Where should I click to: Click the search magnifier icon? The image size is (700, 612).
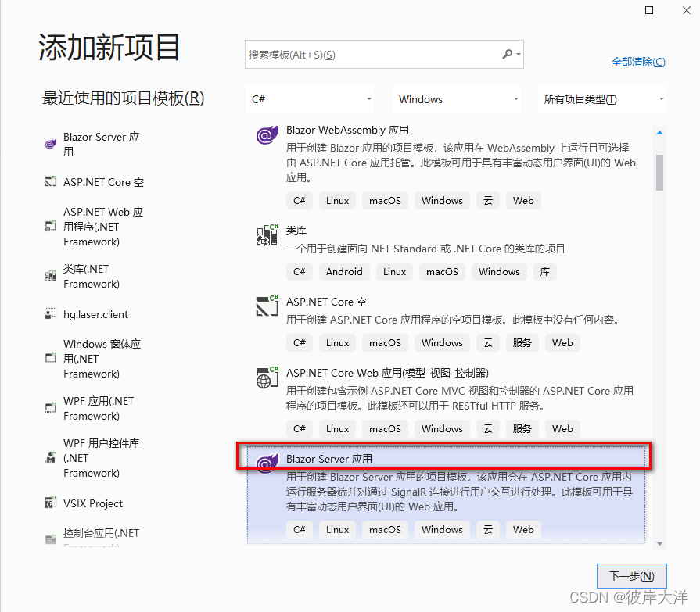point(507,55)
